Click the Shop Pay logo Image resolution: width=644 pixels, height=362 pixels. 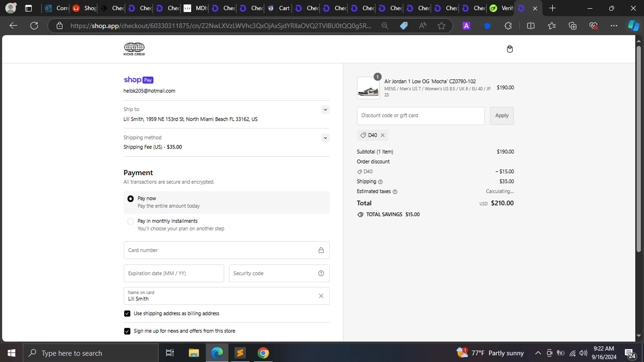point(138,80)
